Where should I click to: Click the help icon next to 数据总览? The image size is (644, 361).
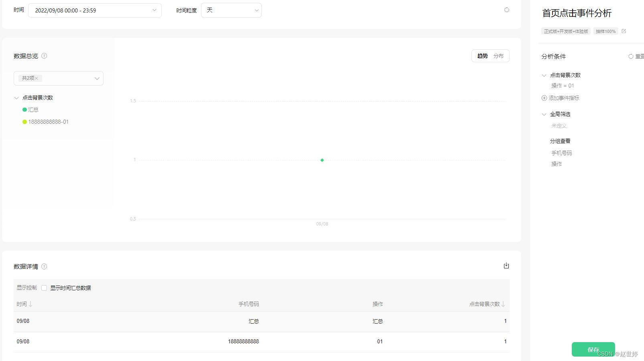pos(44,56)
